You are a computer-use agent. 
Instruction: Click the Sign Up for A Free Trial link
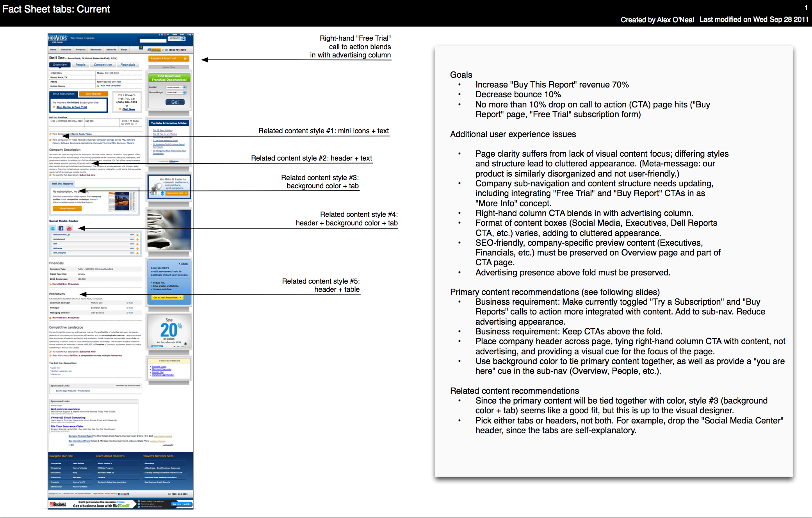[72, 107]
